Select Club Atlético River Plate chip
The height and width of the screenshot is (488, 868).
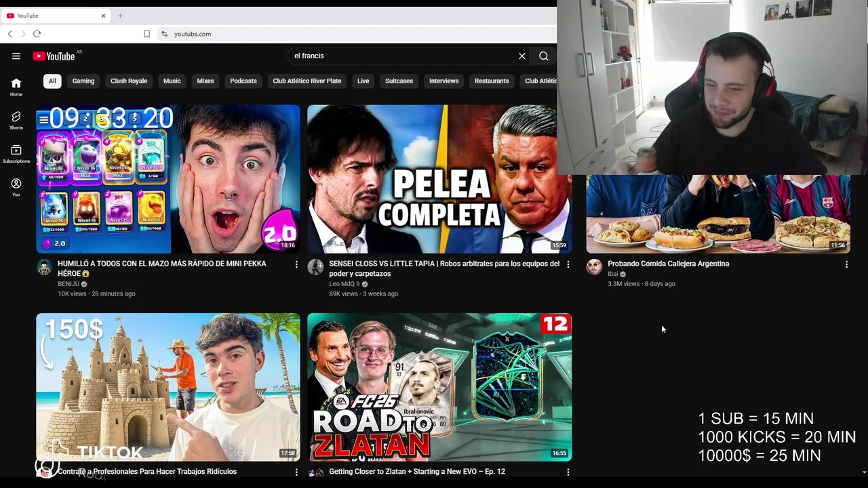tap(307, 81)
